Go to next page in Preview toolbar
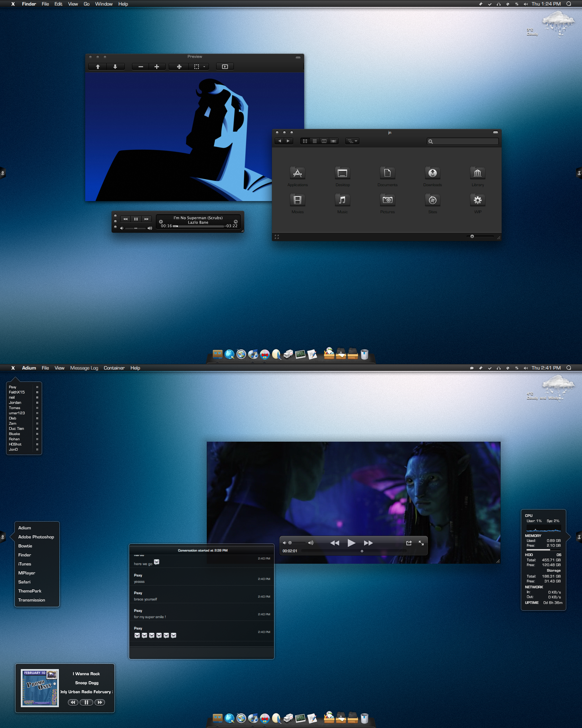582x728 pixels. (115, 67)
